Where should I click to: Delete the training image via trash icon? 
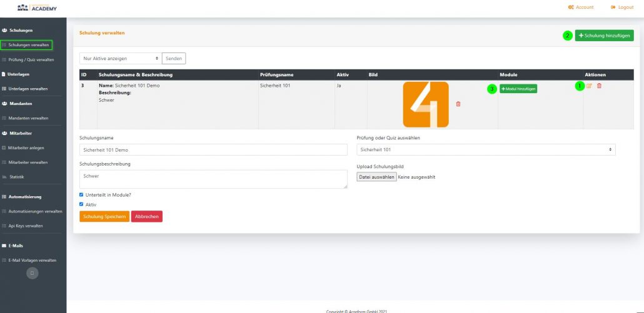pyautogui.click(x=458, y=104)
